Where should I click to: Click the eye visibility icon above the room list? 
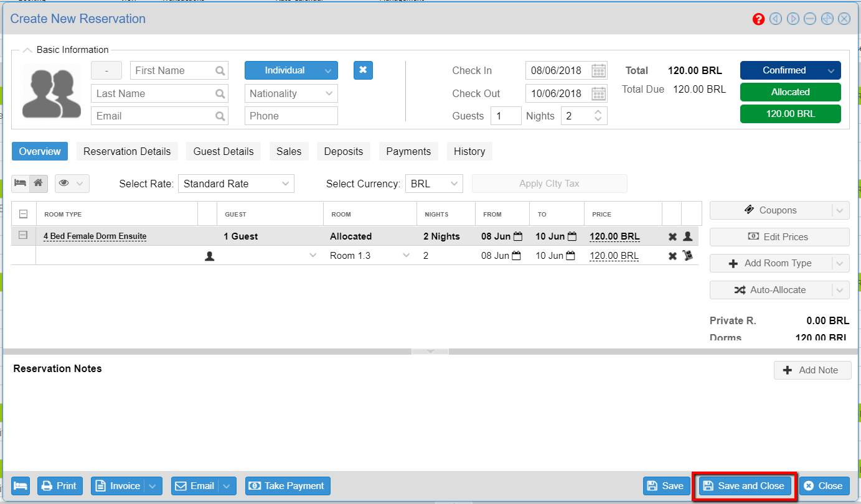pos(65,183)
